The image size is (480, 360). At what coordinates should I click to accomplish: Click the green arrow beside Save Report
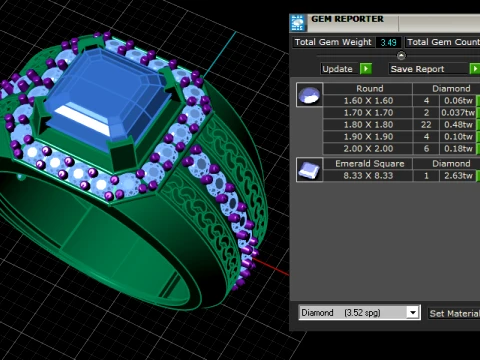tap(475, 69)
